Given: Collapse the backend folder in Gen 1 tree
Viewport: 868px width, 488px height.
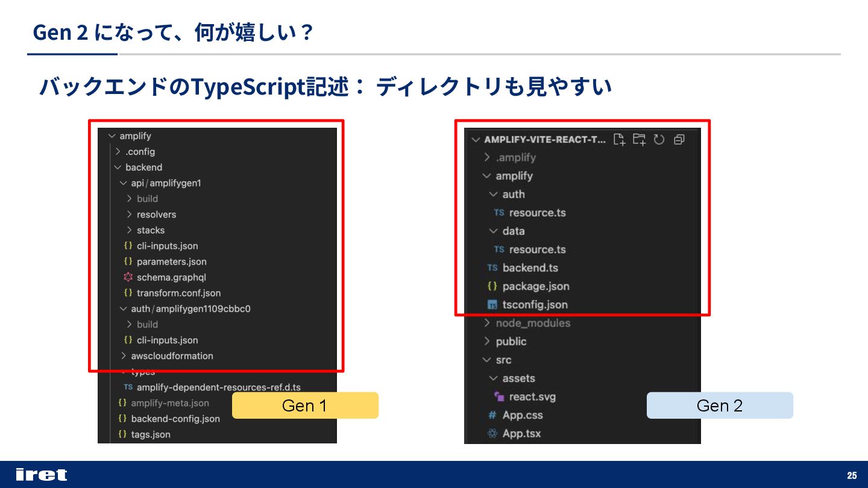Looking at the screenshot, I should pyautogui.click(x=118, y=167).
